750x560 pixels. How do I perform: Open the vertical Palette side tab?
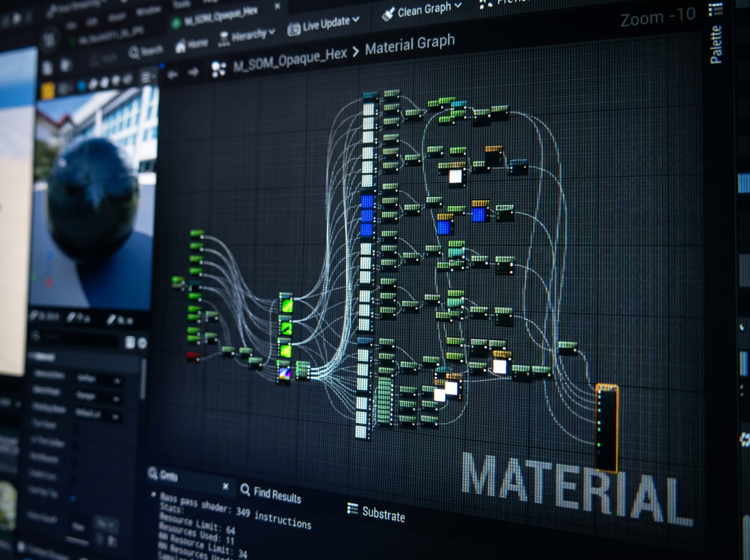point(716,44)
